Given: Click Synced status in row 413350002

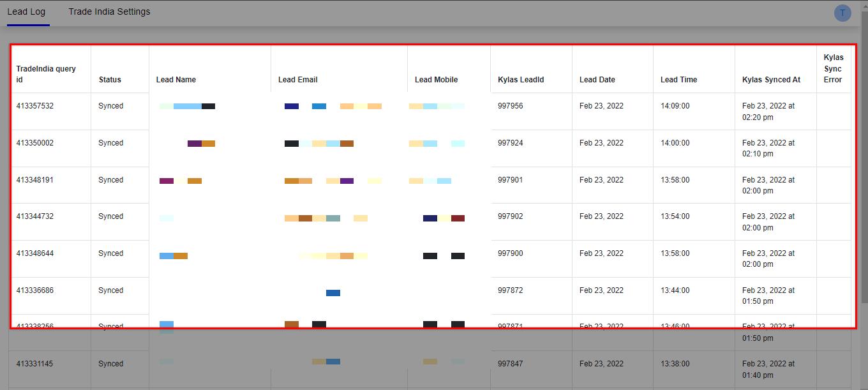Looking at the screenshot, I should tap(111, 143).
